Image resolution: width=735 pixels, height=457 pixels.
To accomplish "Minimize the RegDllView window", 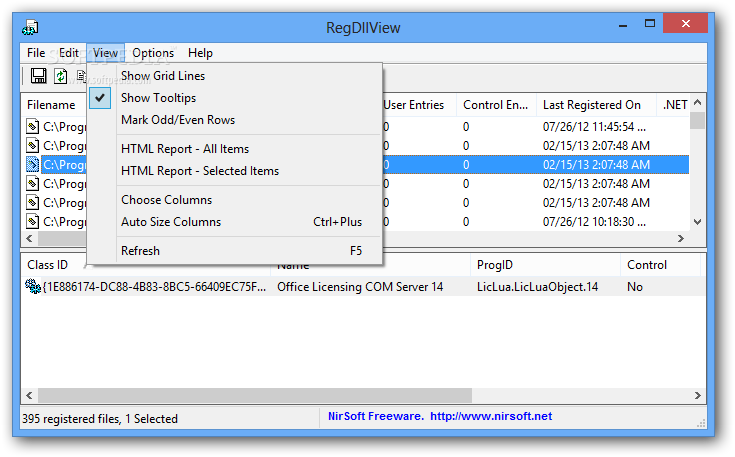I will (623, 24).
